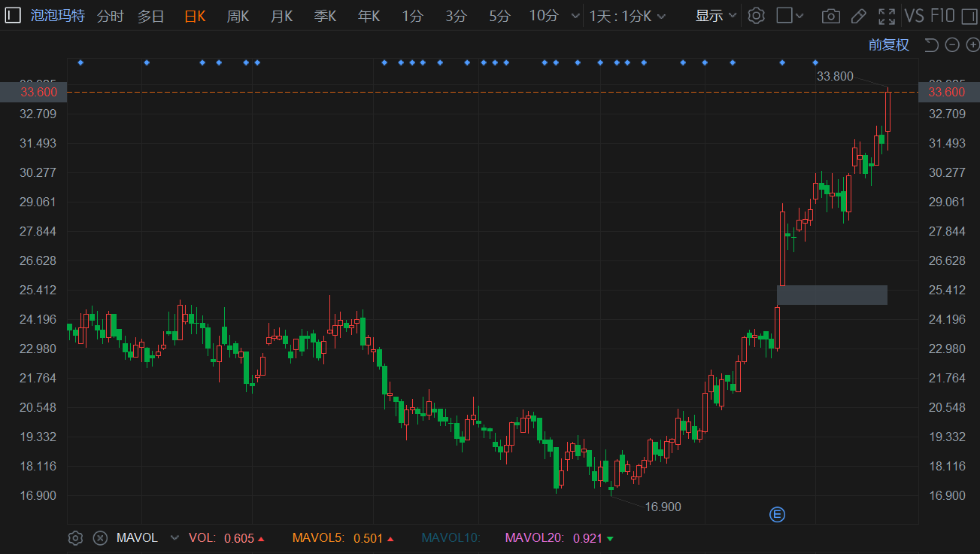980x554 pixels.
Task: Click the highlighted 33.600 price tag on right axis
Action: pyautogui.click(x=948, y=92)
